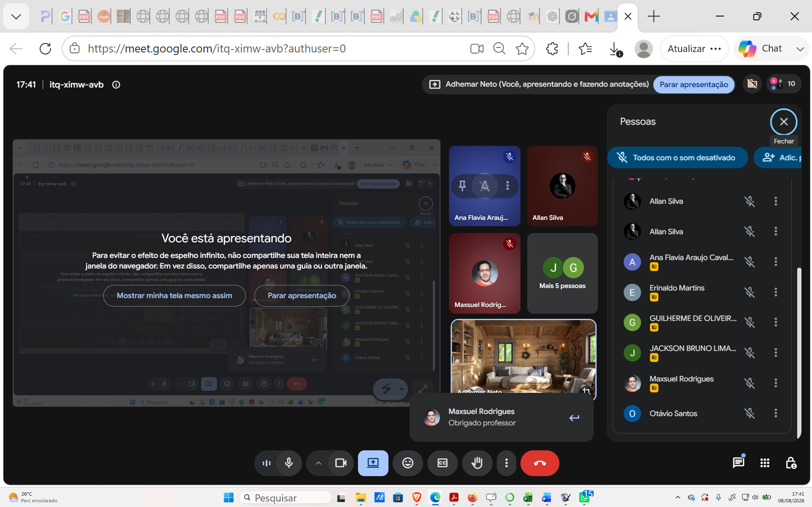Toggle mute for Ana Flavia Araujo in list

coord(749,262)
